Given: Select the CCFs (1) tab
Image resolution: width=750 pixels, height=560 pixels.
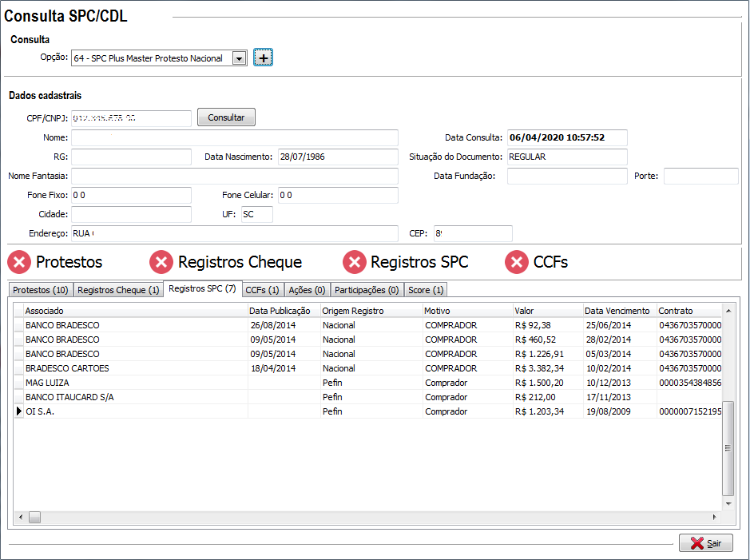Looking at the screenshot, I should (262, 290).
